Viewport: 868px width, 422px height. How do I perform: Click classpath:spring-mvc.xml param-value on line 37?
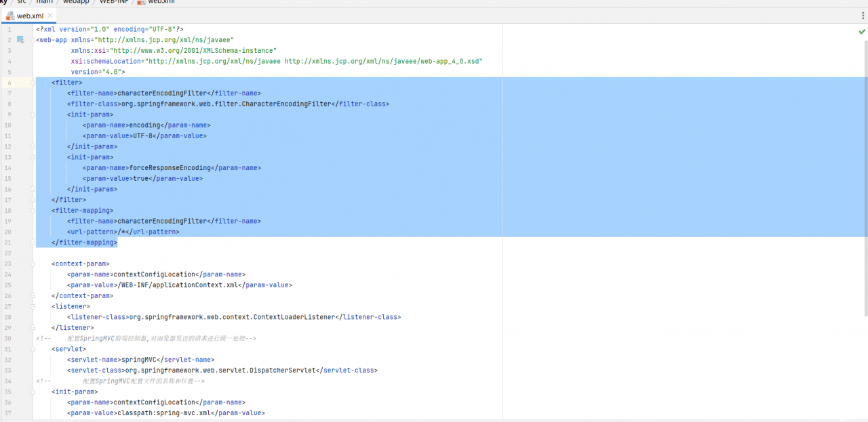coord(165,413)
